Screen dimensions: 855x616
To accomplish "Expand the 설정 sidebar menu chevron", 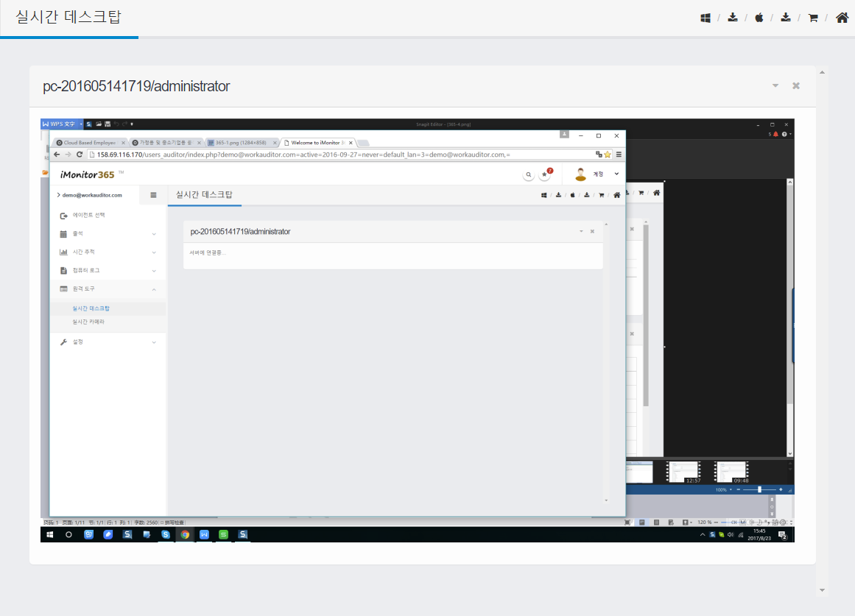I will [x=154, y=342].
